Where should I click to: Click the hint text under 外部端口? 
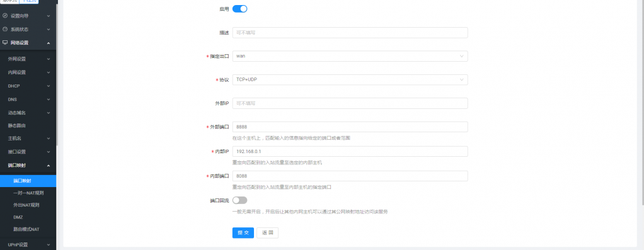point(291,139)
